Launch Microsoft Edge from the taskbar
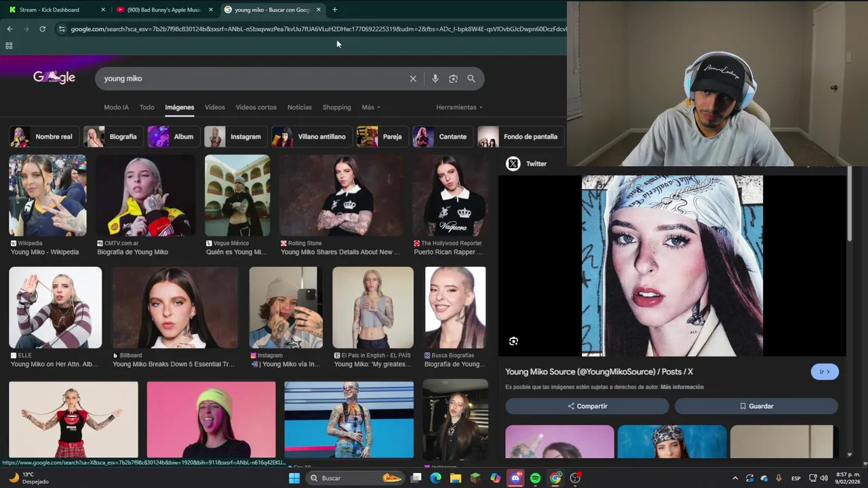The image size is (868, 488). pos(436,478)
